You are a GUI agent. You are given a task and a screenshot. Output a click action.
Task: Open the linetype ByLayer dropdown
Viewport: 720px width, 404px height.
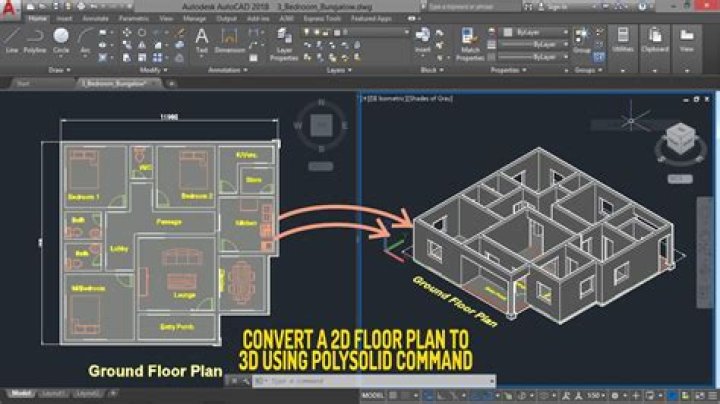pyautogui.click(x=533, y=57)
